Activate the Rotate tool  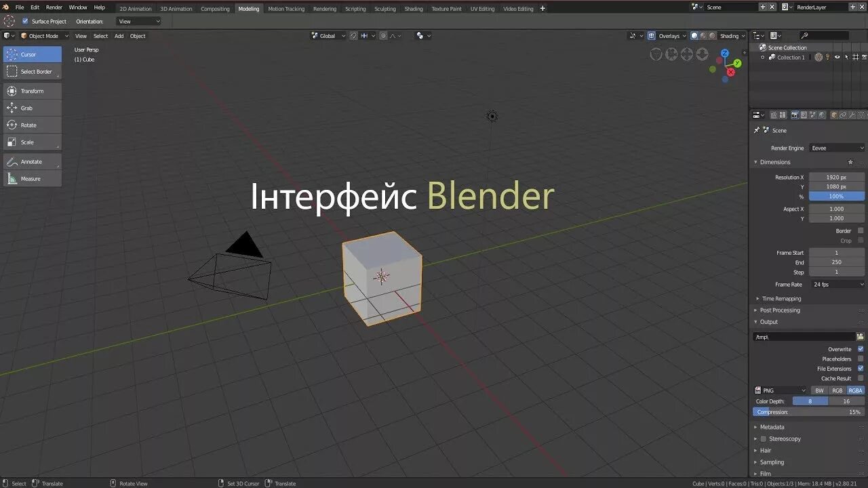pos(32,125)
